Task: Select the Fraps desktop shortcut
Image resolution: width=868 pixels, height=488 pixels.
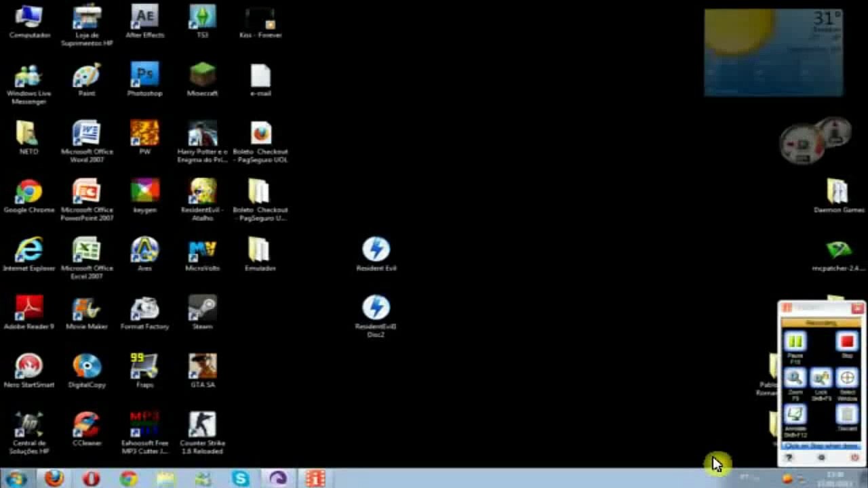Action: pyautogui.click(x=144, y=371)
